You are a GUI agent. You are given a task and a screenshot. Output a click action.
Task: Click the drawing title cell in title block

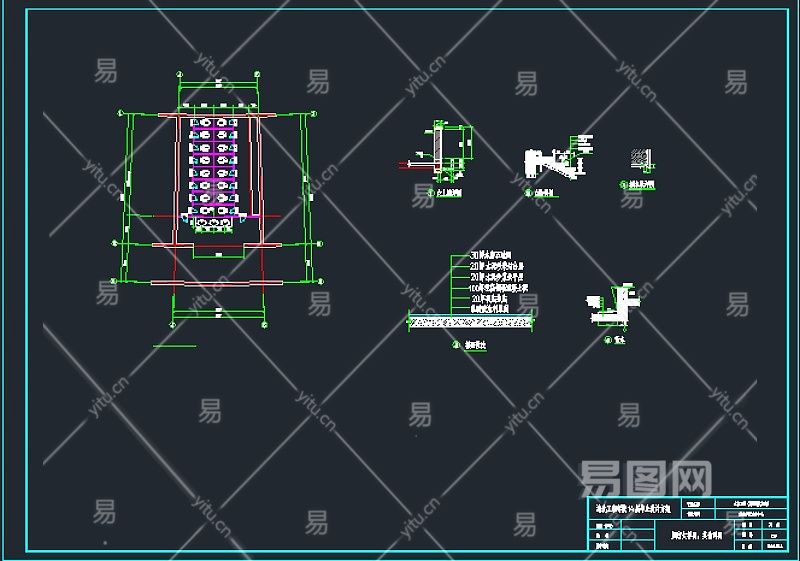696,535
